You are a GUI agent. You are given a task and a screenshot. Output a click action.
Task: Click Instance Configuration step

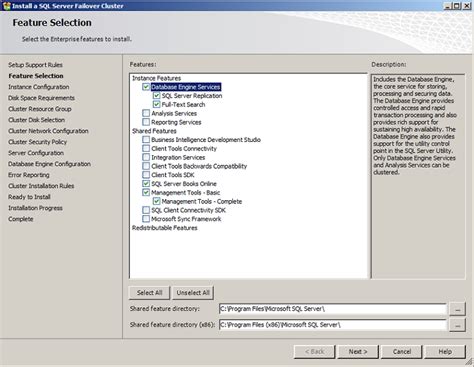click(39, 87)
